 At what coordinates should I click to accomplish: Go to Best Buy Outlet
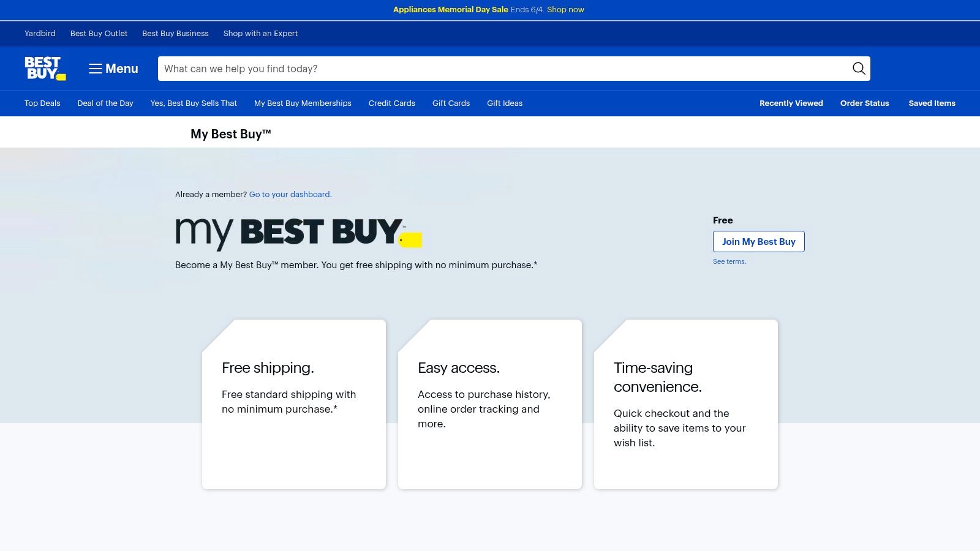pyautogui.click(x=99, y=34)
